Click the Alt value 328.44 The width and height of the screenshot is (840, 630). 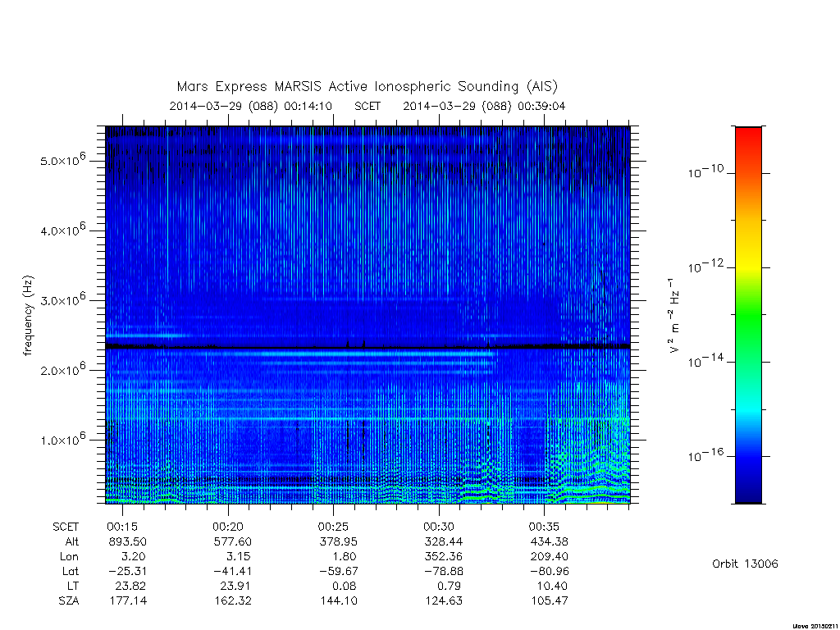pyautogui.click(x=444, y=541)
